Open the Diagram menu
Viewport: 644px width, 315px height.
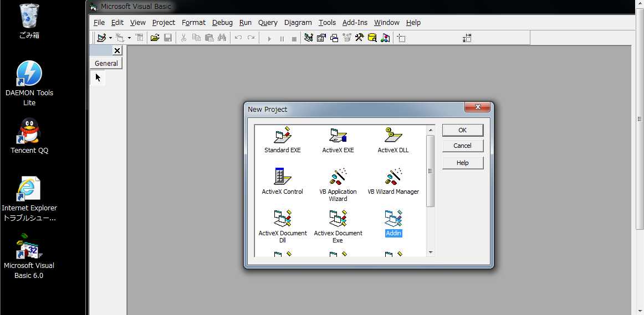click(298, 23)
